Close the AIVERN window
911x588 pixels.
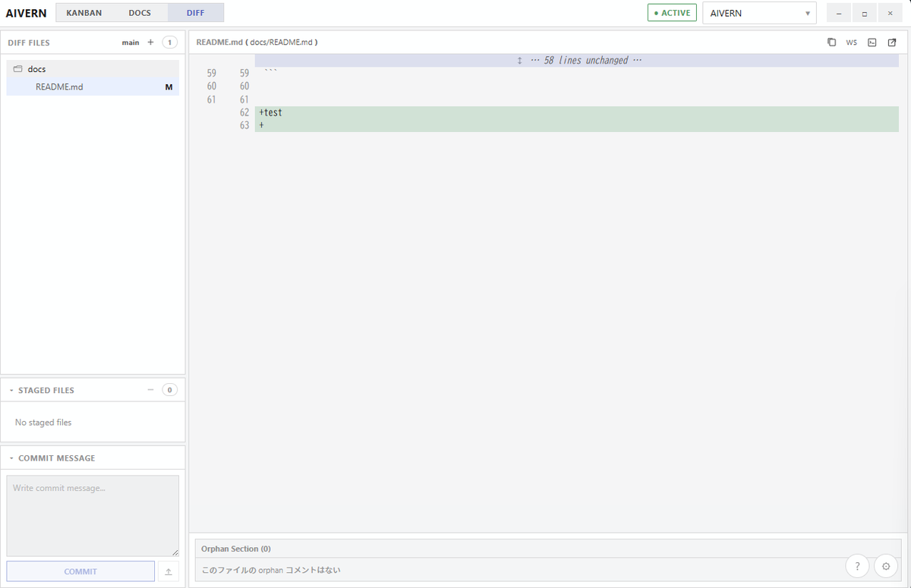point(890,13)
